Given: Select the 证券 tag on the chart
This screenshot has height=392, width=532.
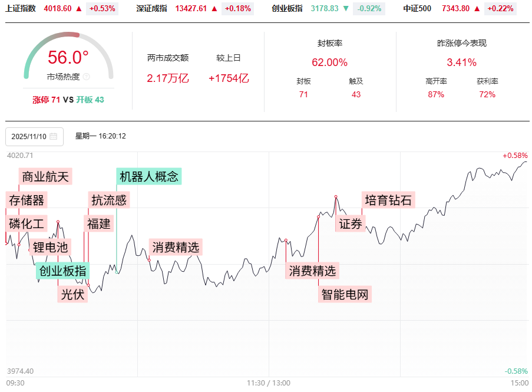Looking at the screenshot, I should (x=350, y=223).
